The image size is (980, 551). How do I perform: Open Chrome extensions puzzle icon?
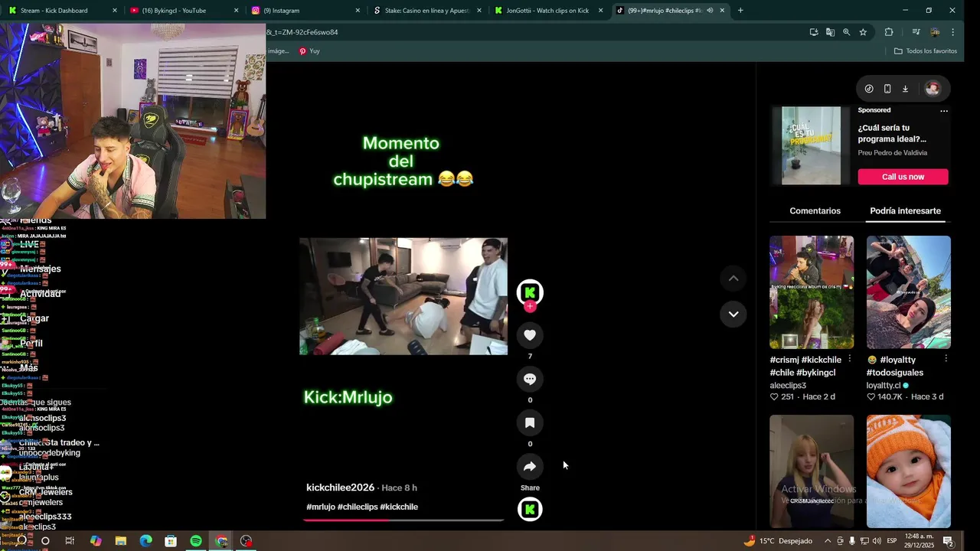pyautogui.click(x=889, y=32)
